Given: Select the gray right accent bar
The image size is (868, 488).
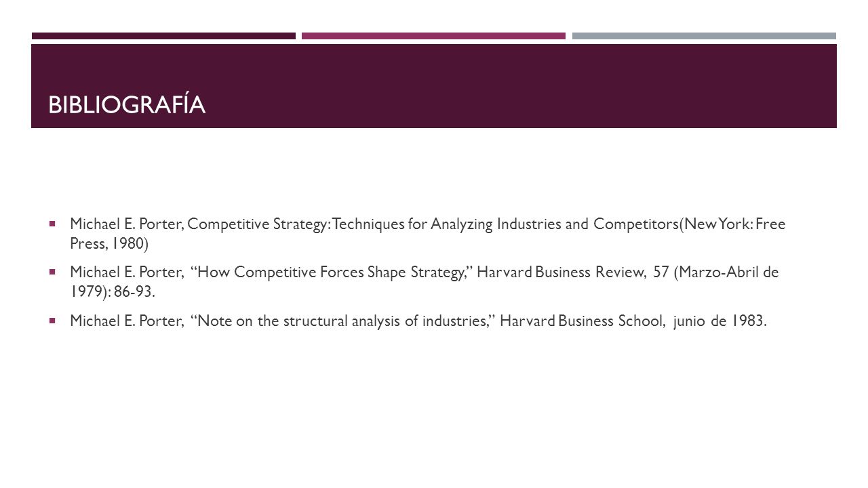Looking at the screenshot, I should (x=704, y=36).
